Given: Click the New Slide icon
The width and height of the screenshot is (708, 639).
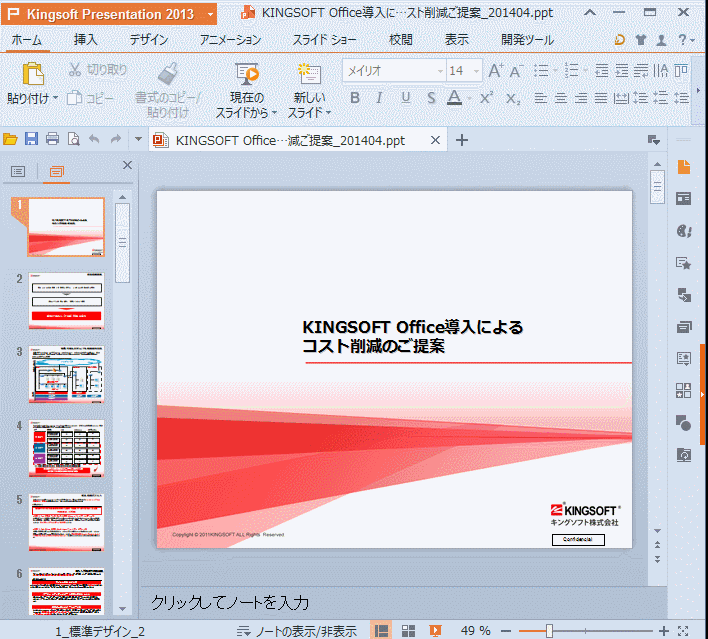Looking at the screenshot, I should pos(309,74).
